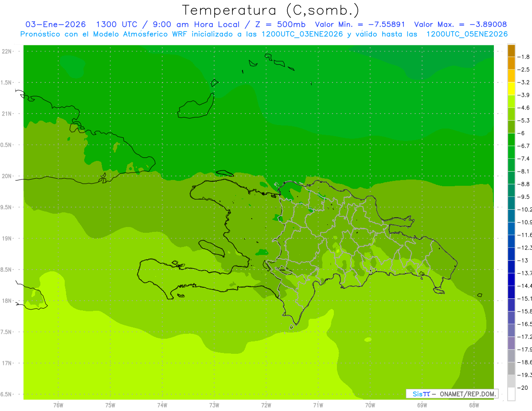
Task: Click the 22N latitude axis label
Action: (x=7, y=51)
